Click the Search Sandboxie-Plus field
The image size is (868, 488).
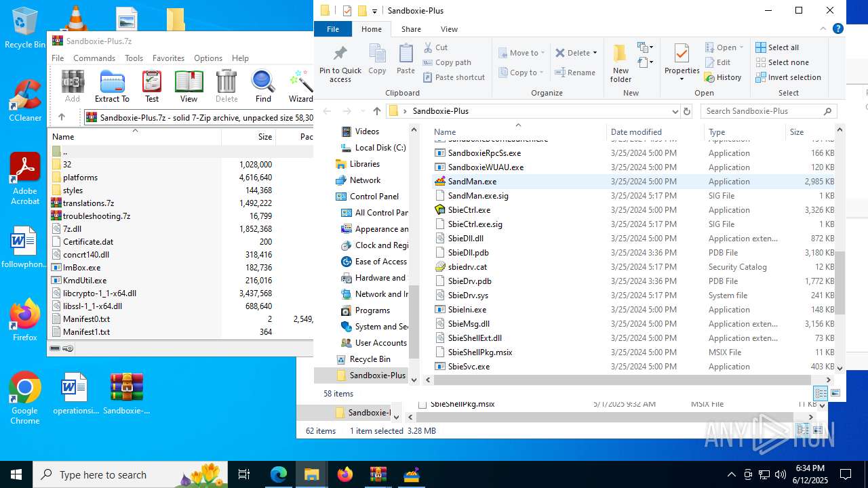tap(768, 111)
